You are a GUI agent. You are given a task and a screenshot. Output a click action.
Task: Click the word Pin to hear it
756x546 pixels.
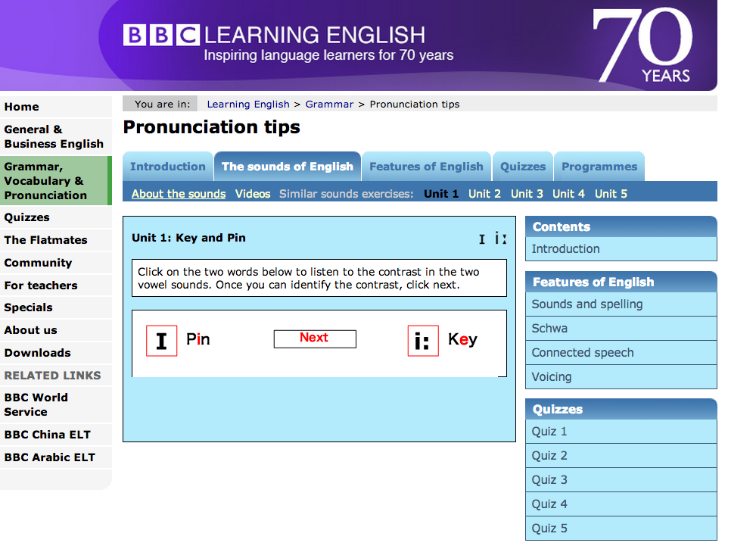198,339
